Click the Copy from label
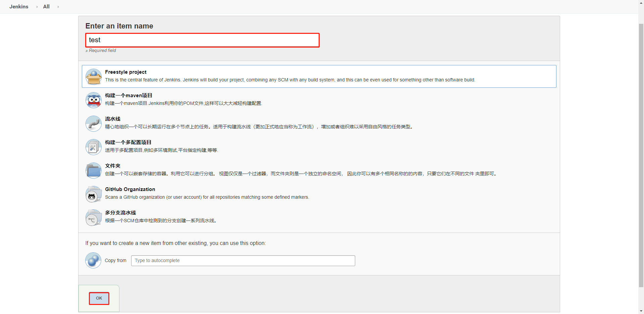Screen dimensions: 644x314 tap(116, 260)
